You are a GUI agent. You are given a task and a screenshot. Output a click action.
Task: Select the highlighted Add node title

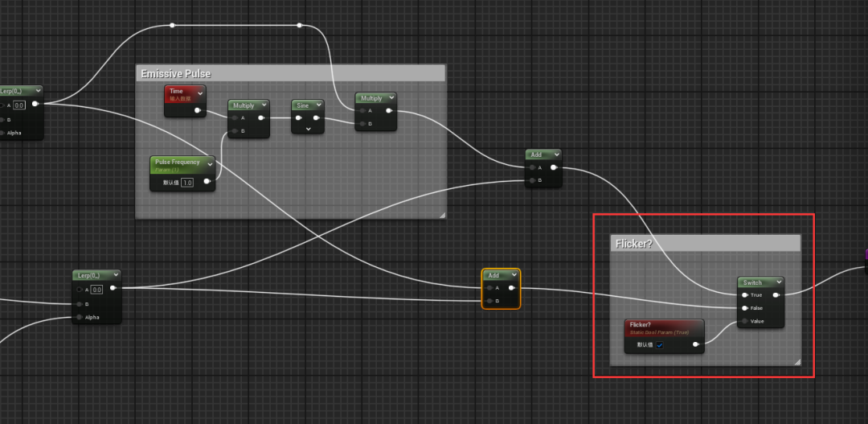click(x=493, y=275)
